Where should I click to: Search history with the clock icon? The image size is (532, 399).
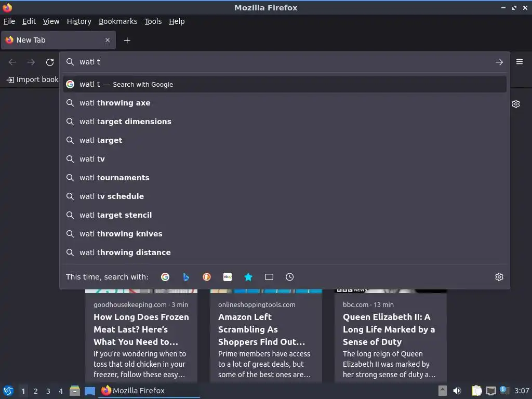289,277
